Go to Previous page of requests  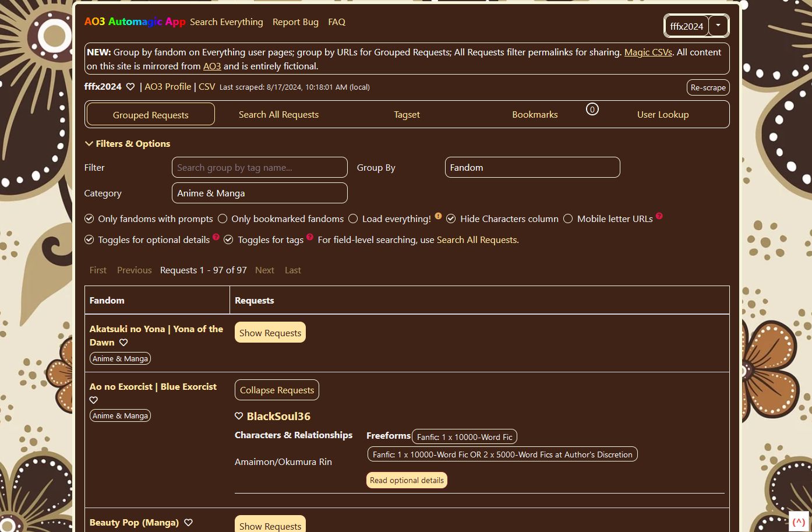(x=134, y=270)
